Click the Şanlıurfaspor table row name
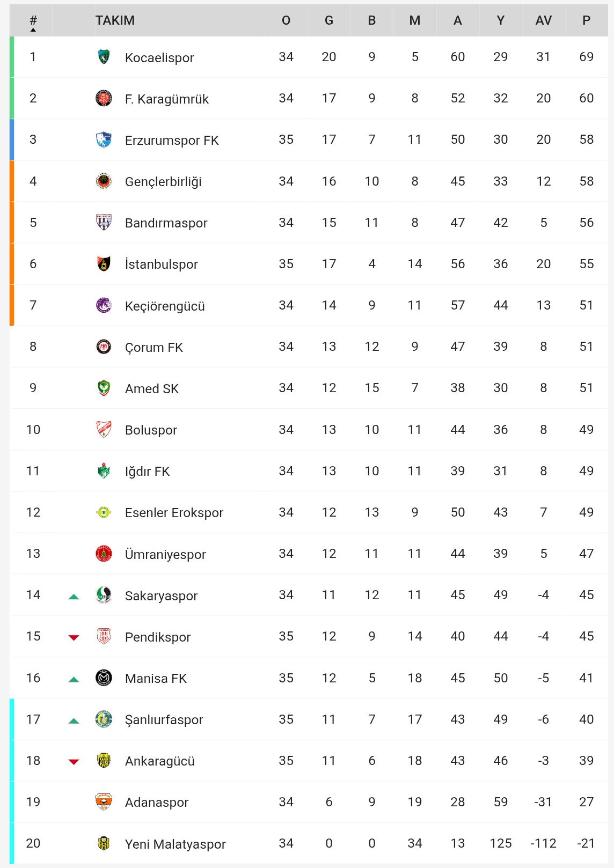Screen dimensions: 614x868 (x=164, y=720)
